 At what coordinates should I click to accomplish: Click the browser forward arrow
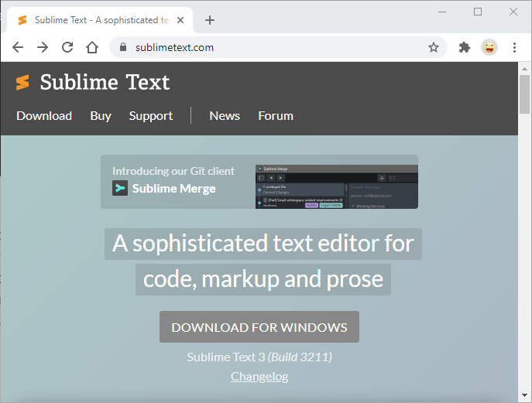(x=43, y=47)
